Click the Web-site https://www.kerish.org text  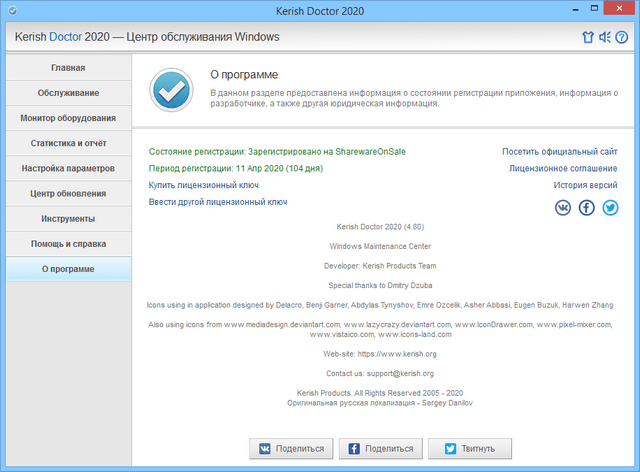[380, 354]
